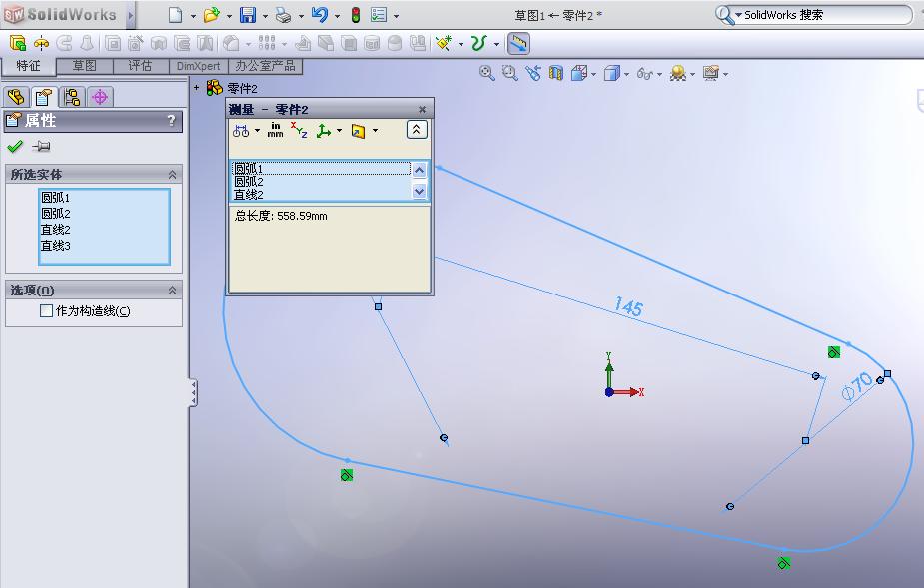The image size is (924, 588).
Task: Collapse the 测量 dialog with chevron button
Action: click(416, 130)
